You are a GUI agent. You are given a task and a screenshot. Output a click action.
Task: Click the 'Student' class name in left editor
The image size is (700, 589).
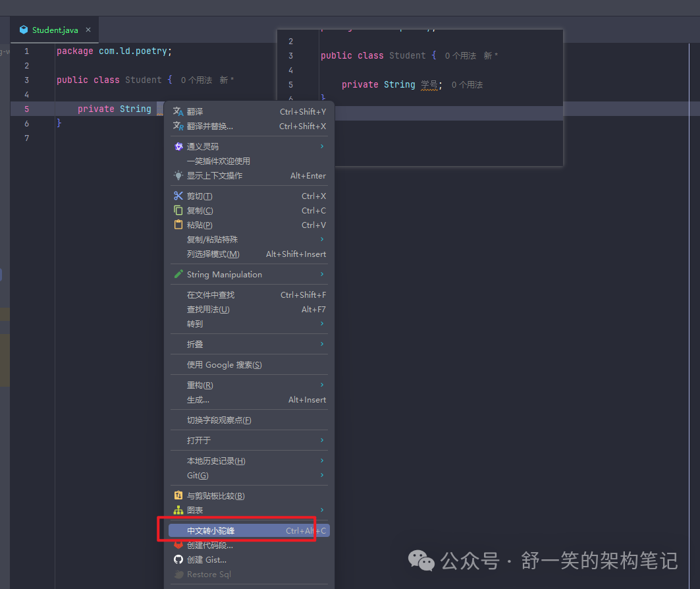pos(144,80)
